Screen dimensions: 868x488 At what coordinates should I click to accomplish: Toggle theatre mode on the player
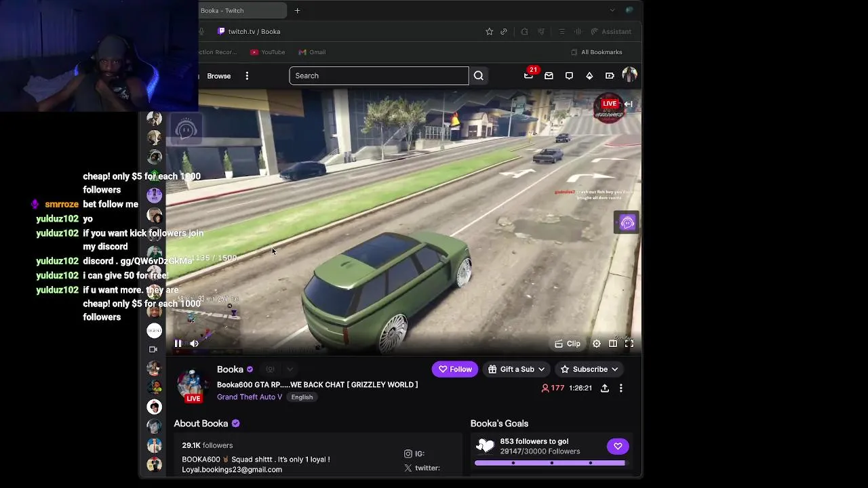[x=613, y=344]
